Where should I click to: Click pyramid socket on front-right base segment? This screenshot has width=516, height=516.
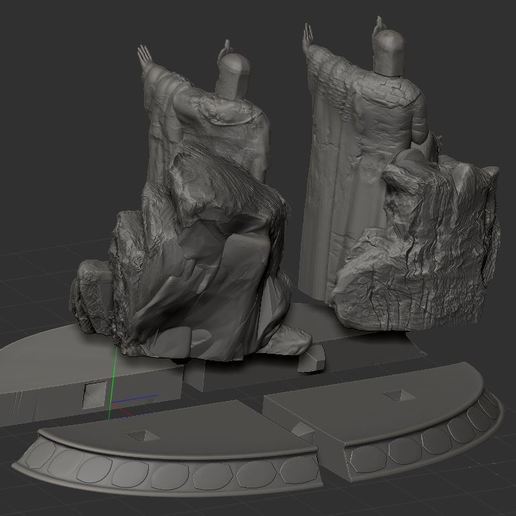400,395
